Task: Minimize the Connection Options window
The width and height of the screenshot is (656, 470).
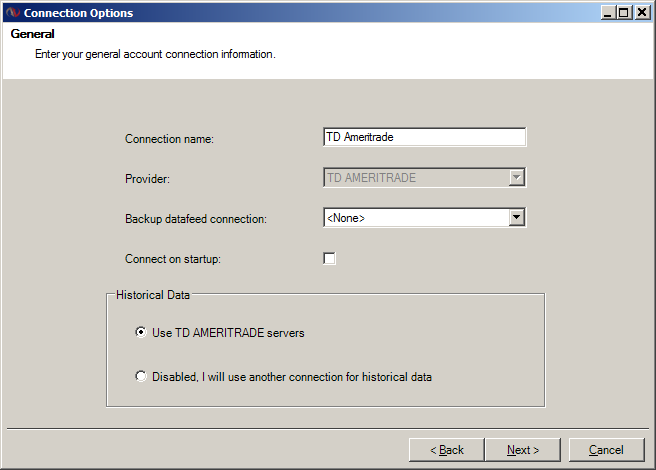Action: pos(609,13)
